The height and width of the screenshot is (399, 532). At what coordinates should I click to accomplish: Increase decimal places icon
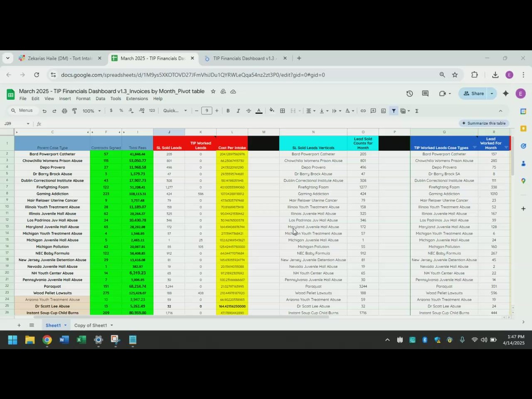[142, 111]
